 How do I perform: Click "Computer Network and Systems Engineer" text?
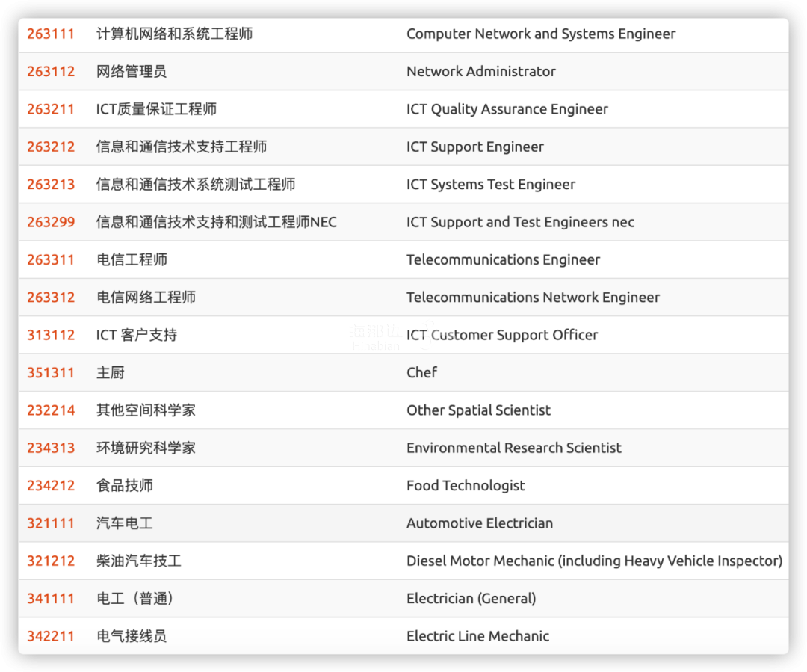[540, 34]
